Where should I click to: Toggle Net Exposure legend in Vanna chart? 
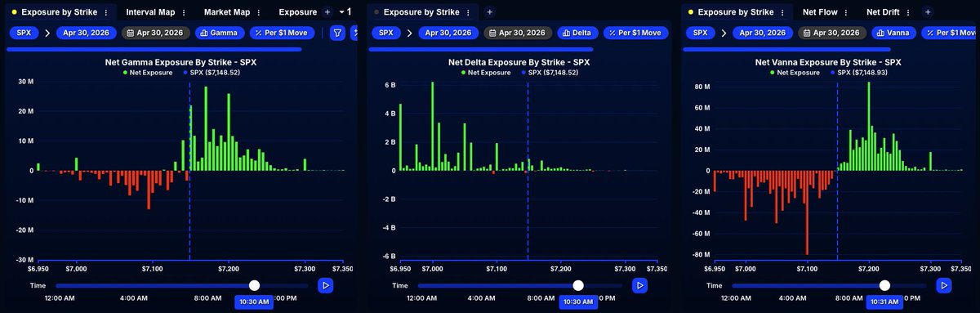click(x=795, y=73)
